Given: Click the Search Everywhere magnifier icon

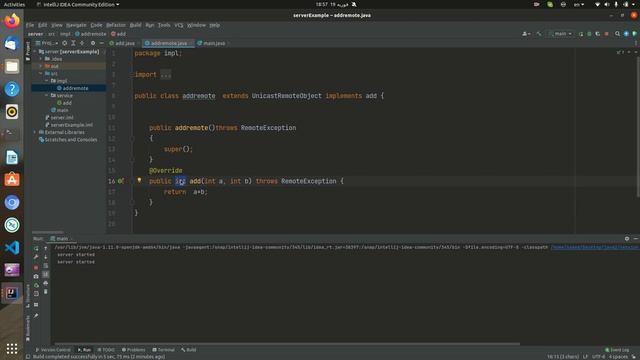Looking at the screenshot, I should click(618, 34).
